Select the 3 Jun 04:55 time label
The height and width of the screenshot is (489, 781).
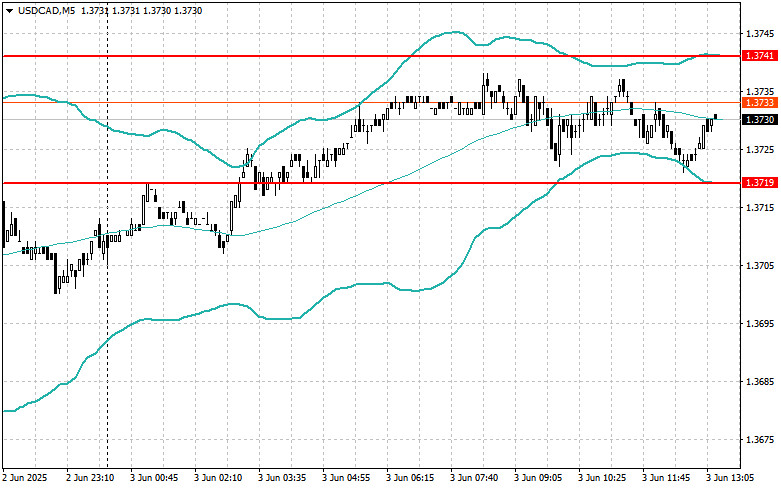click(346, 478)
